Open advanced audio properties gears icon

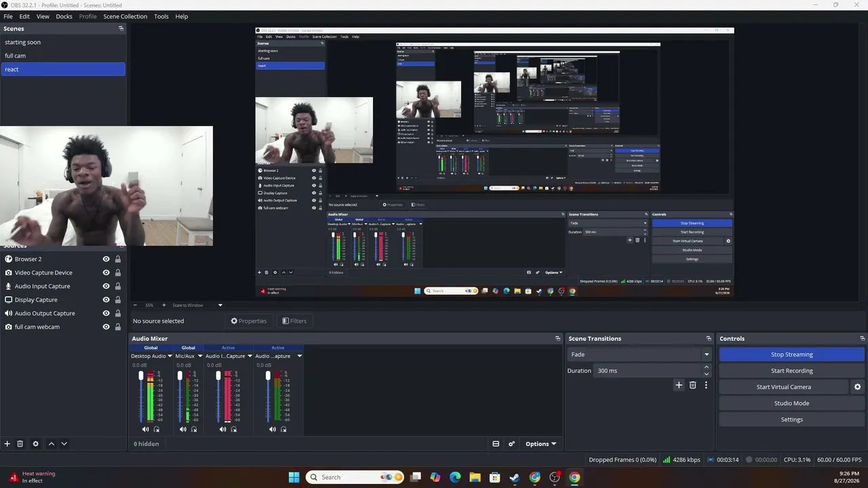tap(512, 444)
